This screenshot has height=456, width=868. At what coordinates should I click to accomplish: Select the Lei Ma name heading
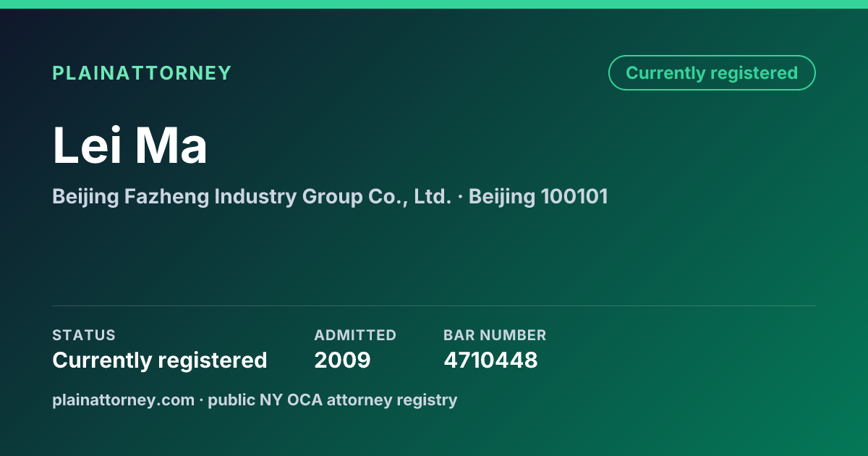tap(130, 145)
